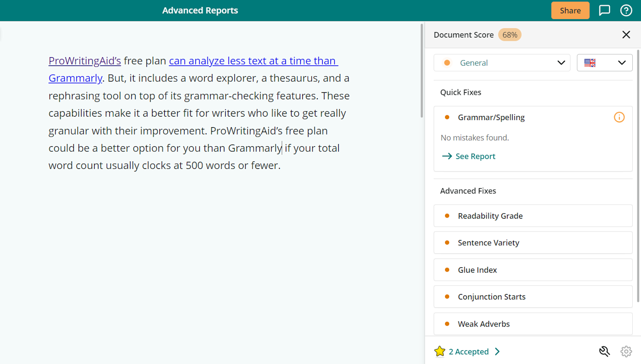Screen dimensions: 641x364
Task: Open the Glue Index report
Action: pyautogui.click(x=533, y=270)
